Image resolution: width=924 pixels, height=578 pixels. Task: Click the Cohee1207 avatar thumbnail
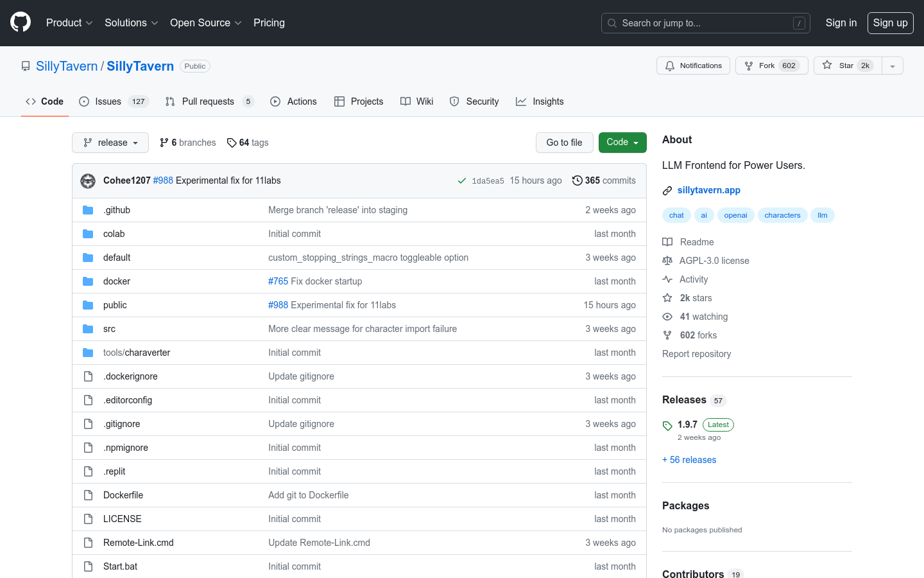click(x=88, y=181)
